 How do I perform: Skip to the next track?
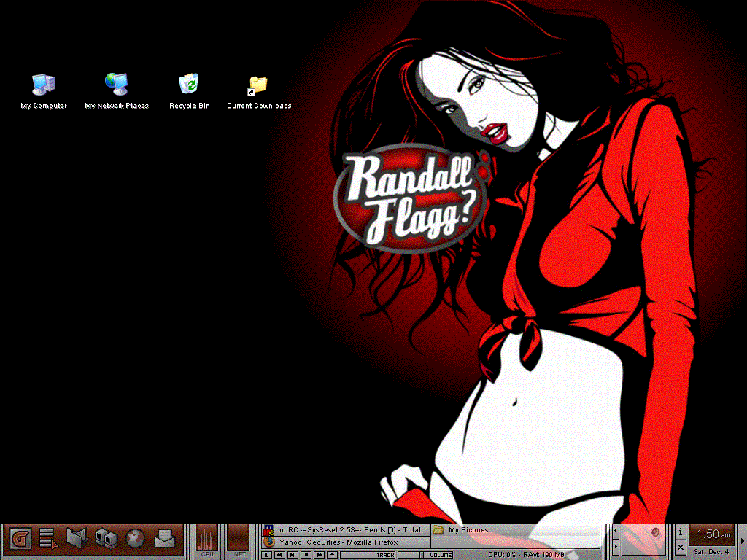coord(320,555)
